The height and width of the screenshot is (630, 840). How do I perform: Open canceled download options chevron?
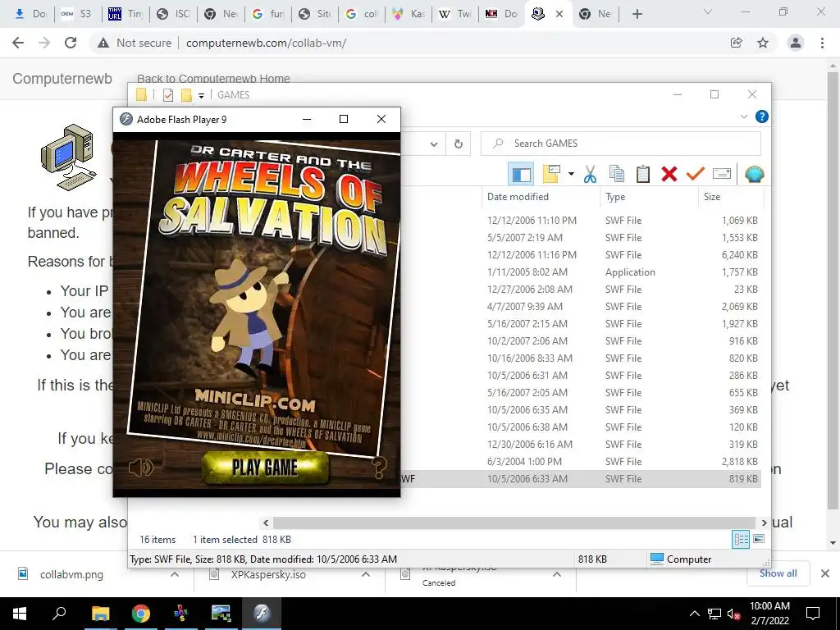coord(557,574)
